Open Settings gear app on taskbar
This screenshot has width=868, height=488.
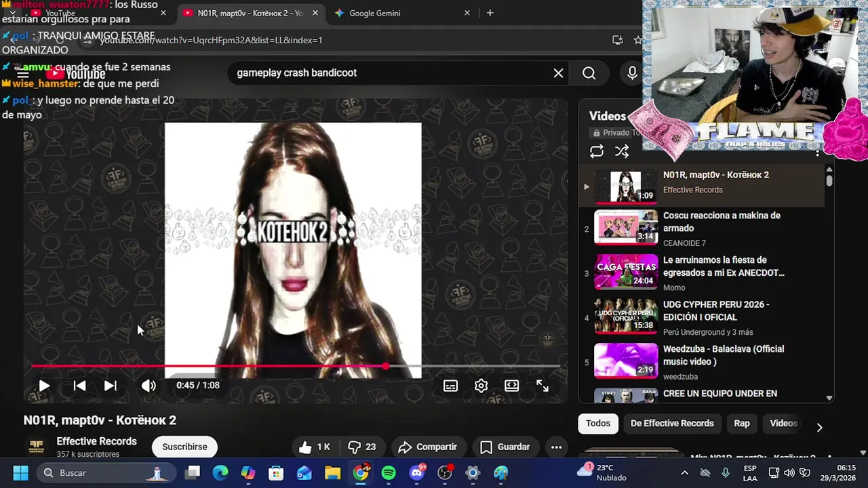point(473,473)
